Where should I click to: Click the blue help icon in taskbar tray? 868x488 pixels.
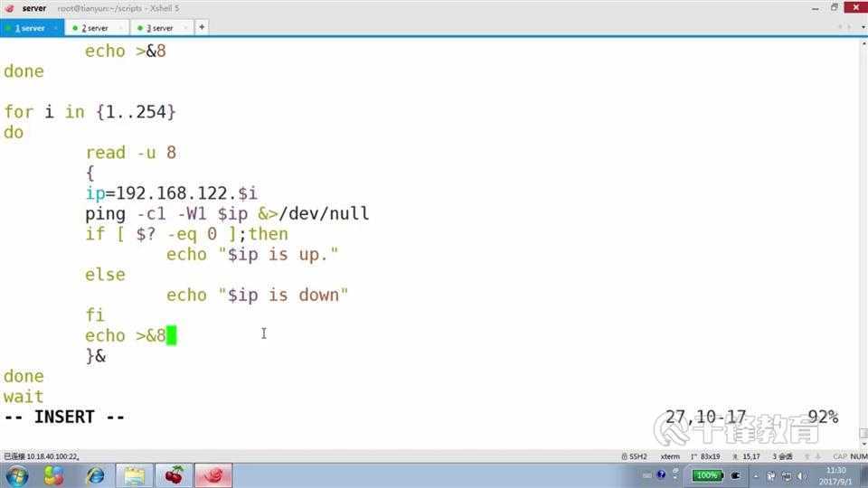[x=661, y=474]
